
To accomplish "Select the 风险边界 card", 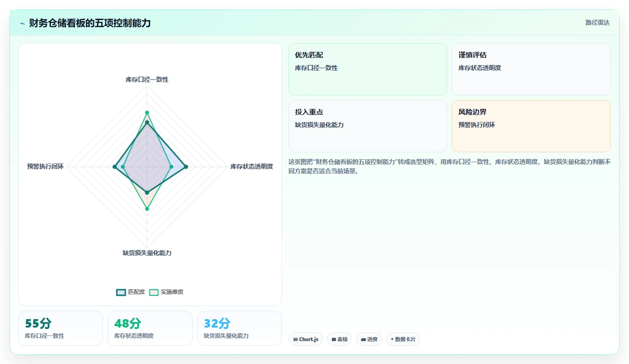I will (x=531, y=126).
